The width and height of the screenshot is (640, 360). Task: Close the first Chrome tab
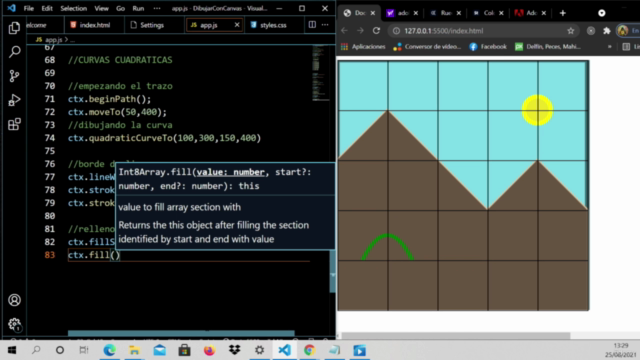coord(373,13)
